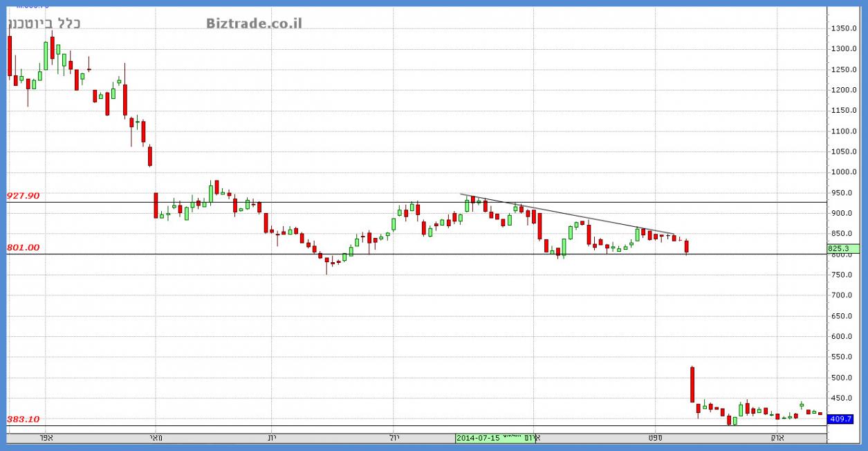Click the 1000.0 price axis label
Image resolution: width=868 pixels, height=451 pixels.
[845, 172]
